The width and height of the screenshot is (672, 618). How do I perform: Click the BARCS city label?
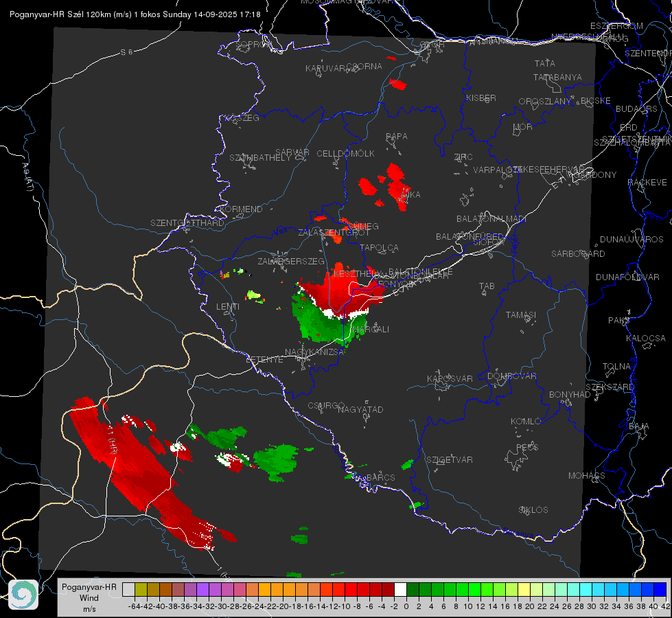381,478
